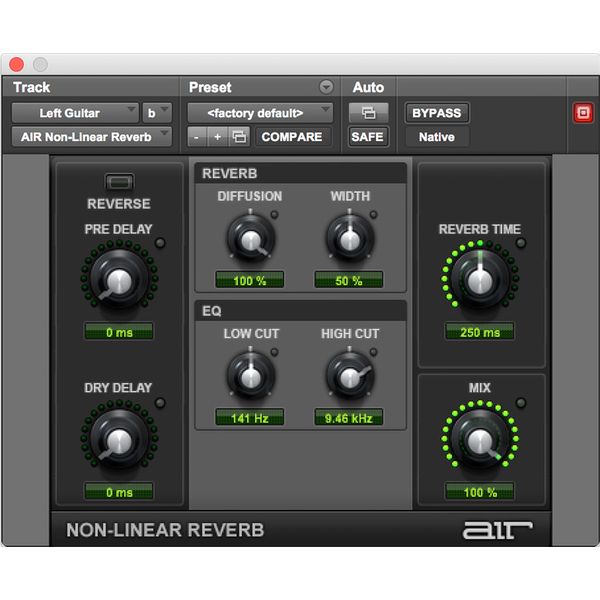Open the plug-in automation enable icon
Viewport: 600px width, 600px height.
tap(368, 113)
